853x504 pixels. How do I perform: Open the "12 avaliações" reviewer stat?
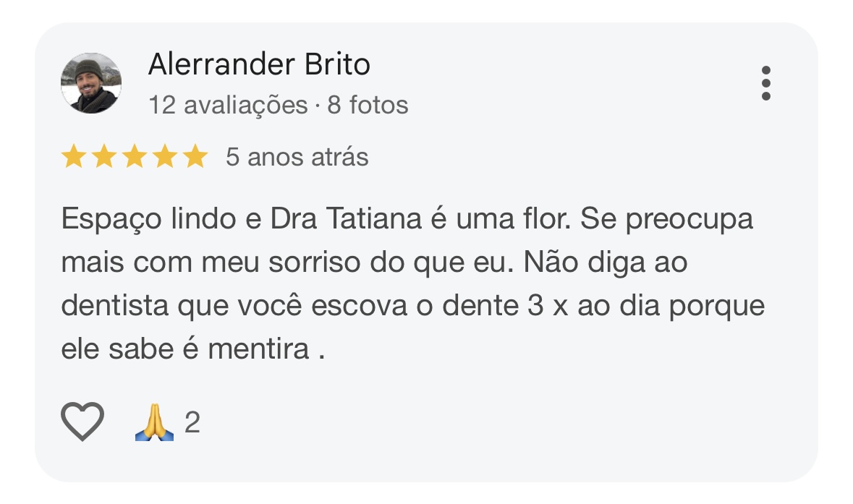point(228,106)
